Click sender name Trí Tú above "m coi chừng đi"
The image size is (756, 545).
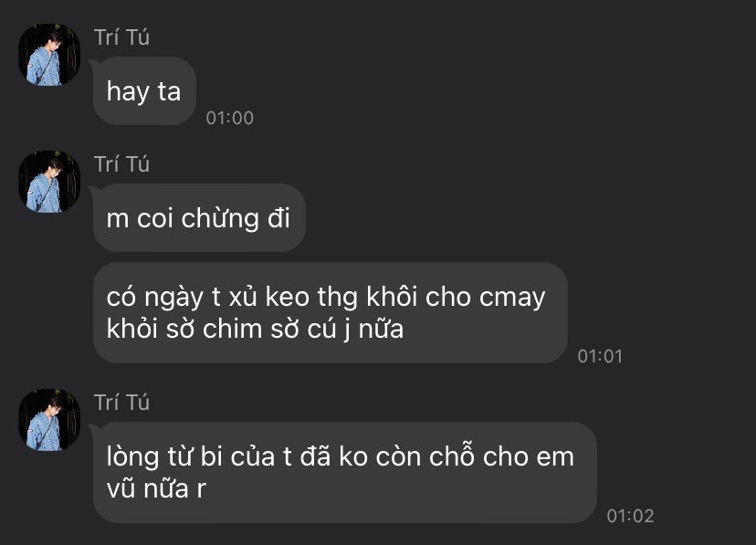[x=122, y=164]
